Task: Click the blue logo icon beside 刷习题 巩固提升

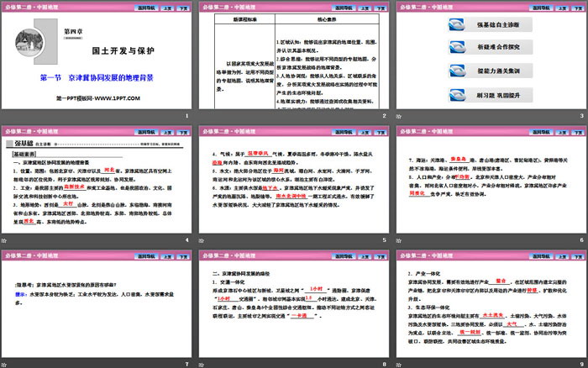Action: coord(457,95)
